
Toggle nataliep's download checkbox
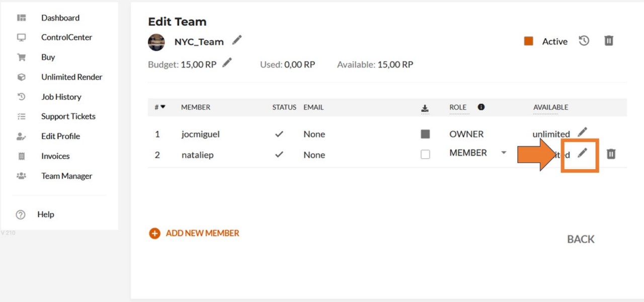425,155
